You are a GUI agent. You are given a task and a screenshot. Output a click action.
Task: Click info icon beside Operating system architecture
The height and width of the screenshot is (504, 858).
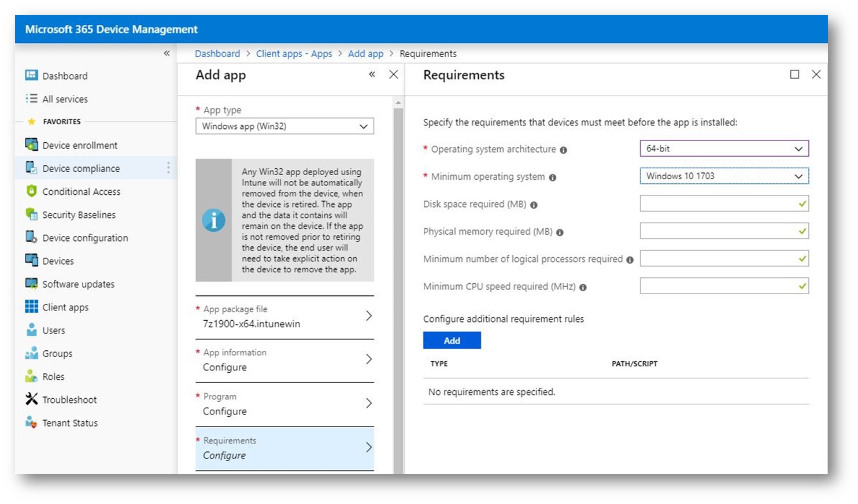tap(563, 150)
